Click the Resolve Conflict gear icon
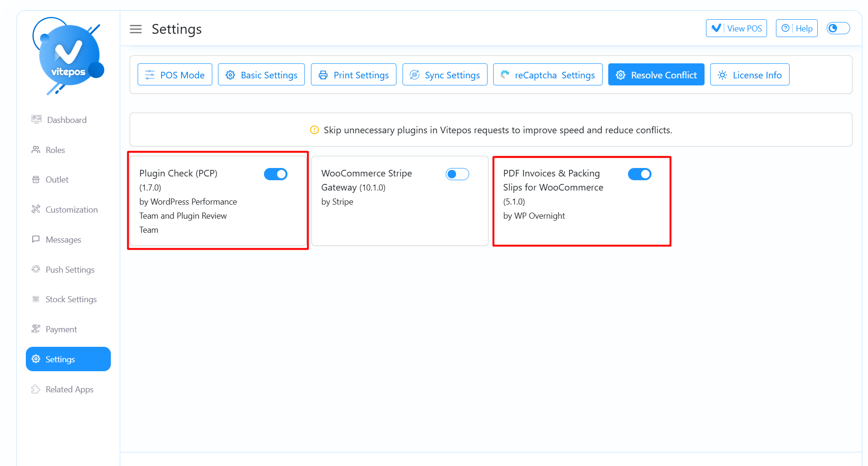This screenshot has height=466, width=868. [x=620, y=75]
